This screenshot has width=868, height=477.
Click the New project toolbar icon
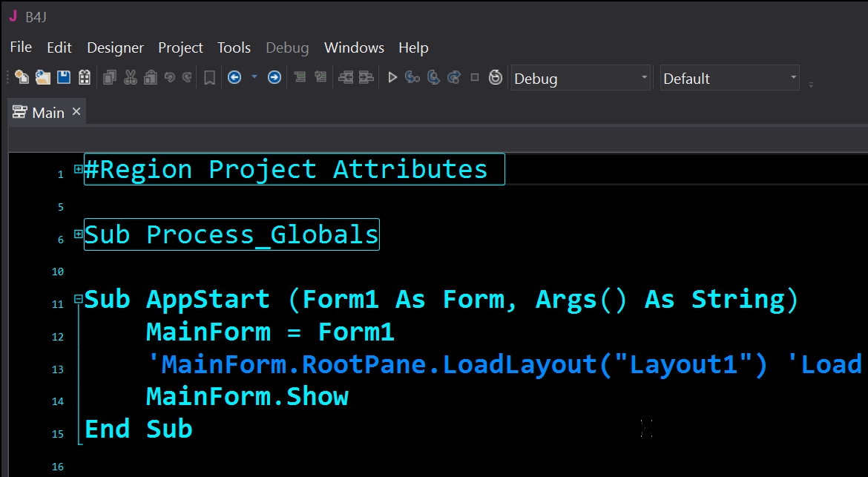pyautogui.click(x=22, y=77)
